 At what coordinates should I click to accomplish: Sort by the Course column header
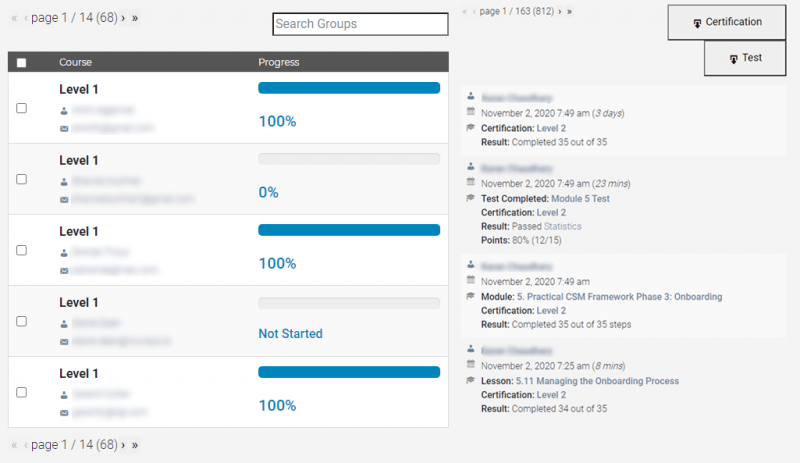(75, 63)
